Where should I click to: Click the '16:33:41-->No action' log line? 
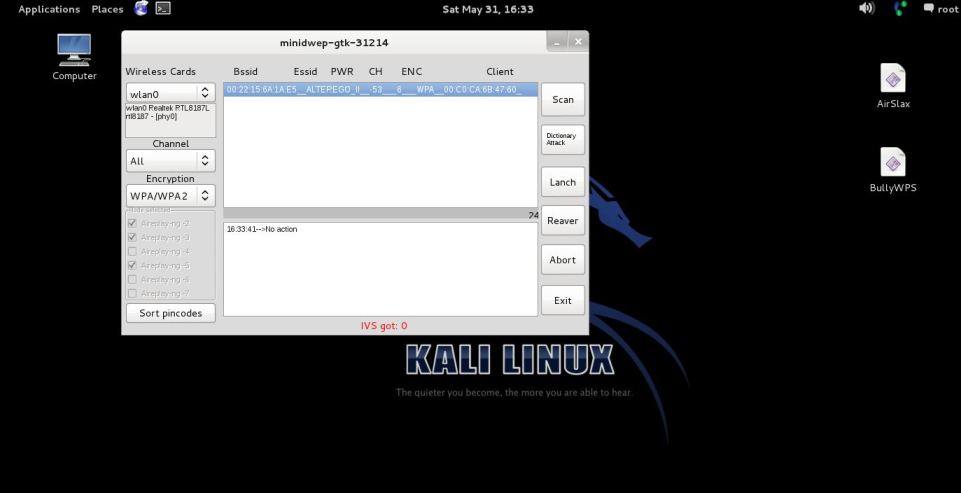[x=262, y=229]
